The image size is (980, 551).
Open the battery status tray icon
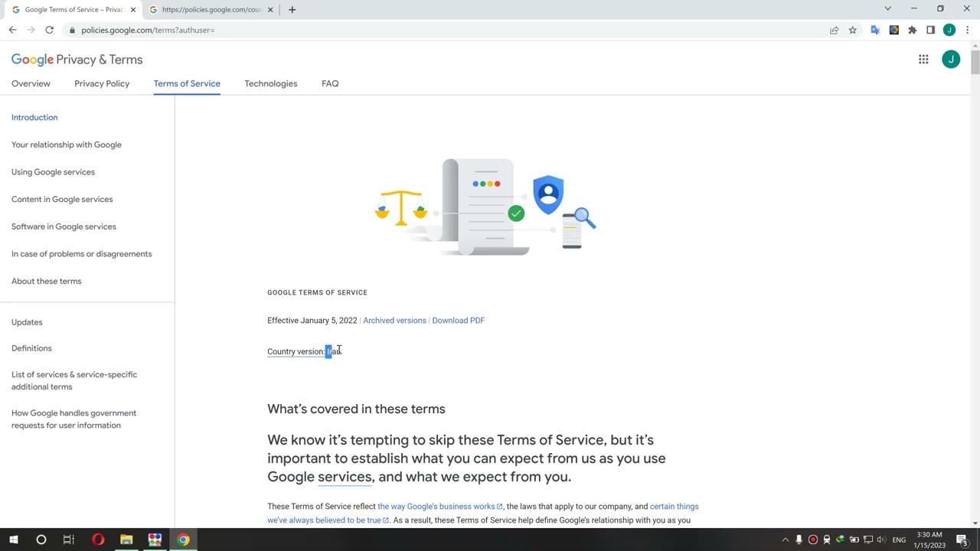click(x=854, y=540)
